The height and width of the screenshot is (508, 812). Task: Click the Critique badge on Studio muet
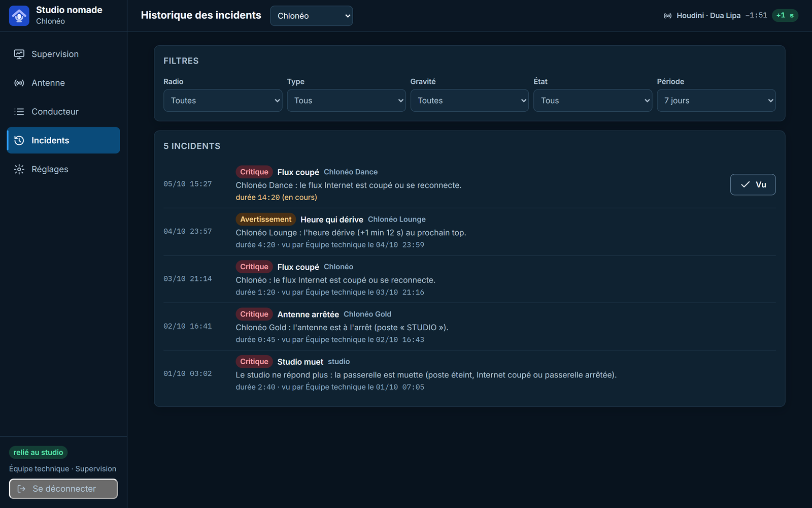[x=254, y=362]
